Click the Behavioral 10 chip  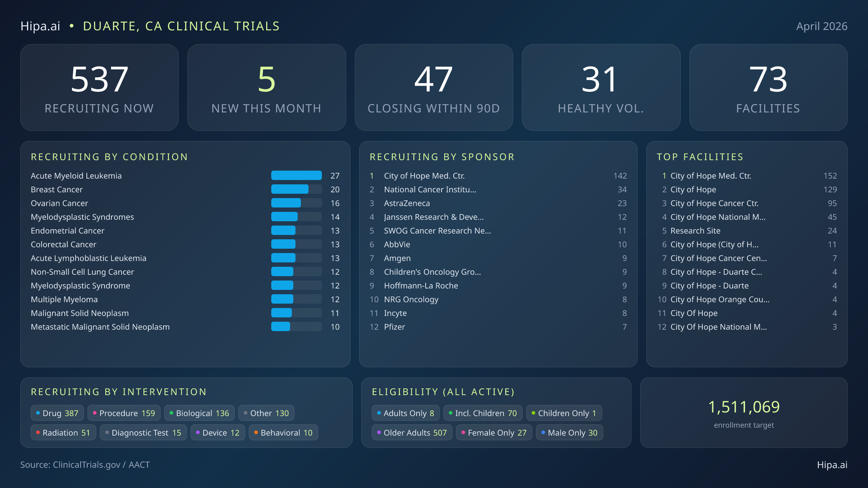tap(284, 432)
